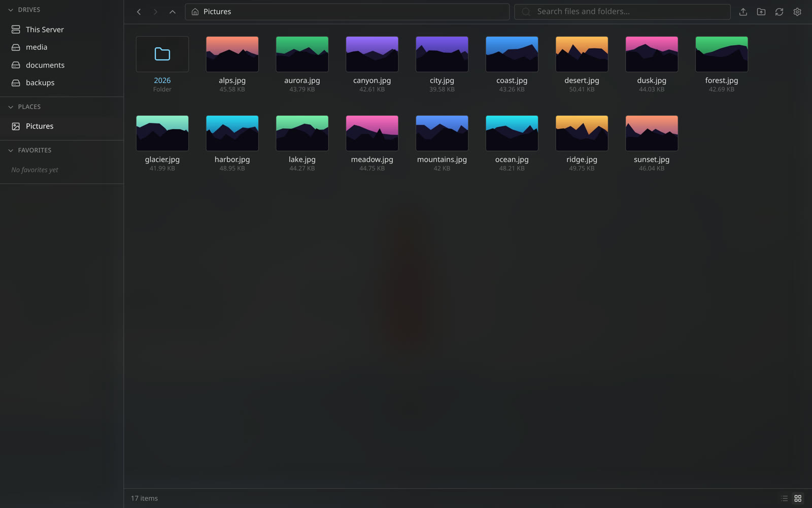Click the home icon in the path bar

click(195, 12)
